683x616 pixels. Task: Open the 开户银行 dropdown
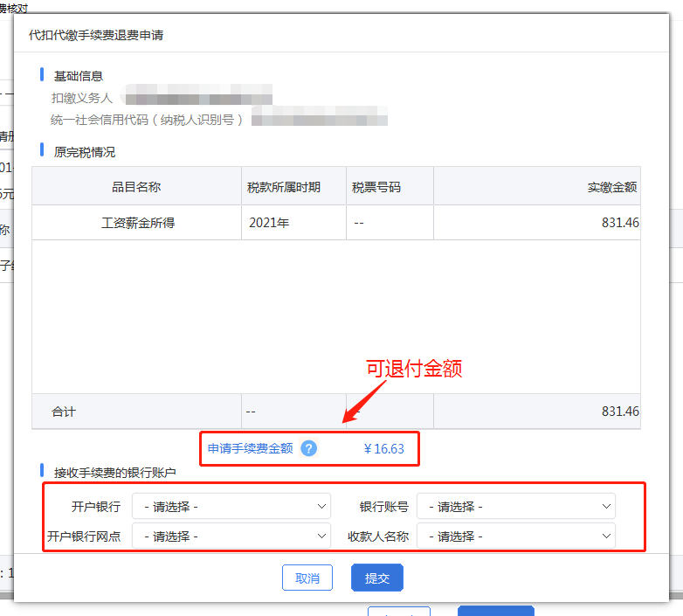231,506
